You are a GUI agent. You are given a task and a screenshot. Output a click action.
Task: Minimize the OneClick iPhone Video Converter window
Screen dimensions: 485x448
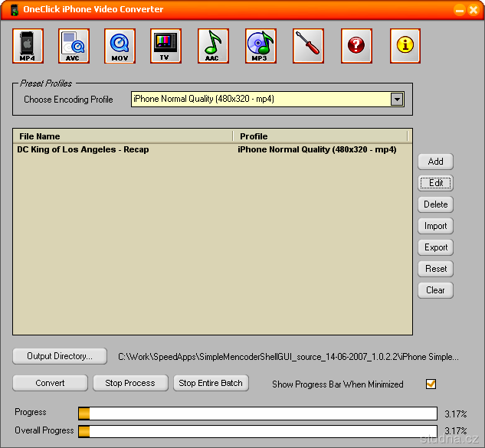click(460, 10)
